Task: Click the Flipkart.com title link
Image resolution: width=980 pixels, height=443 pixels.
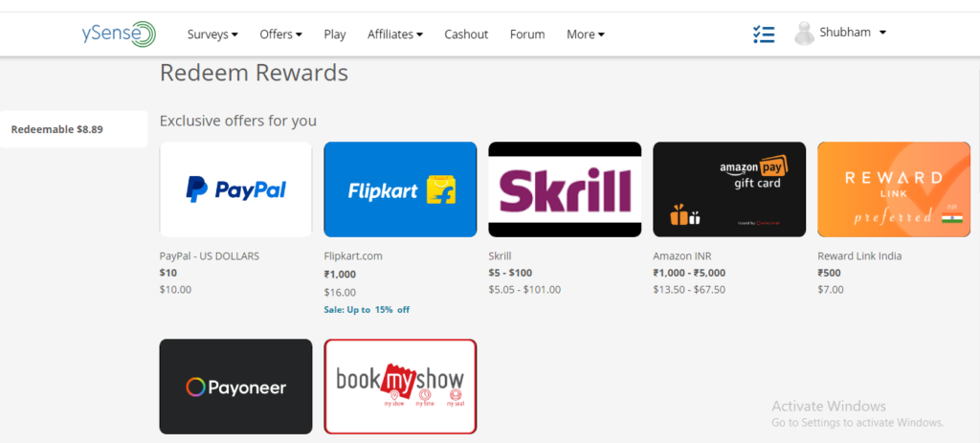Action: click(353, 256)
